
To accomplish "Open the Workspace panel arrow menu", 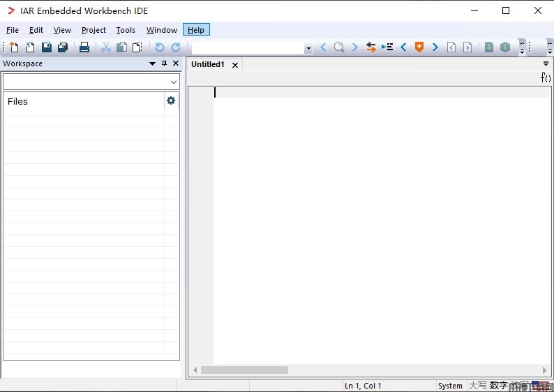I will pyautogui.click(x=152, y=63).
